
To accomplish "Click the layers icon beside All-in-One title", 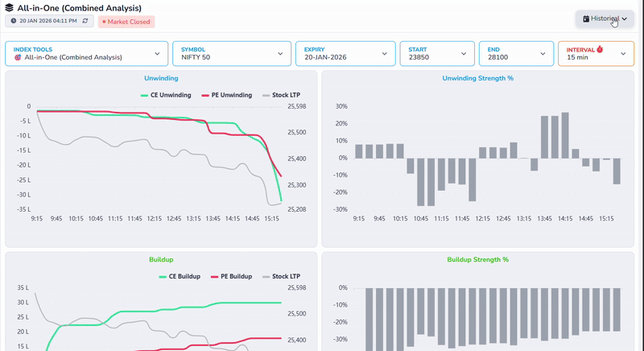I will coord(10,7).
